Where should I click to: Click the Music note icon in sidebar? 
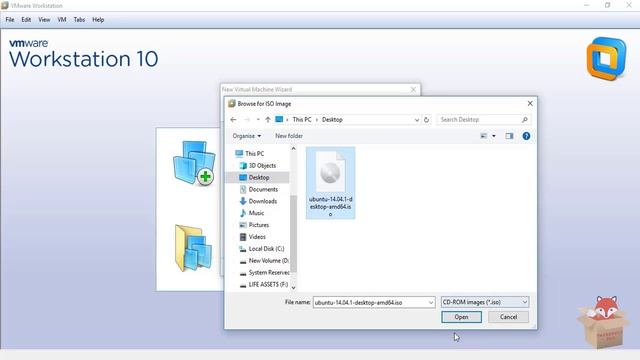coord(243,213)
